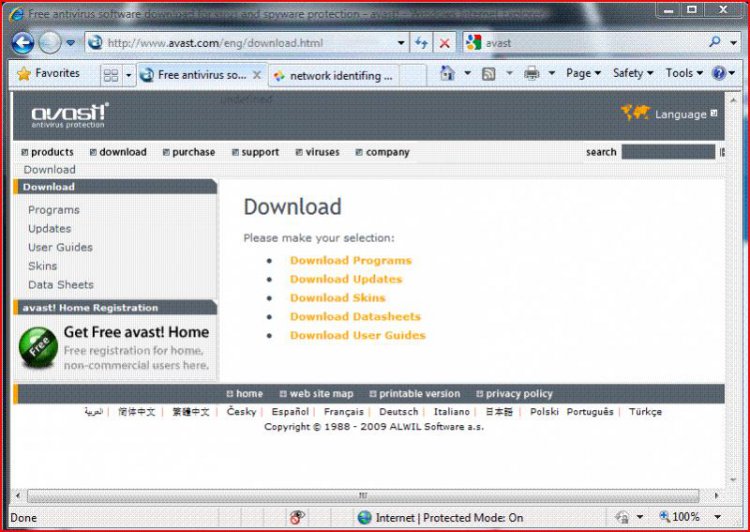Viewport: 750px width, 532px height.
Task: Click the horizontal scrollbar track
Action: 363,496
